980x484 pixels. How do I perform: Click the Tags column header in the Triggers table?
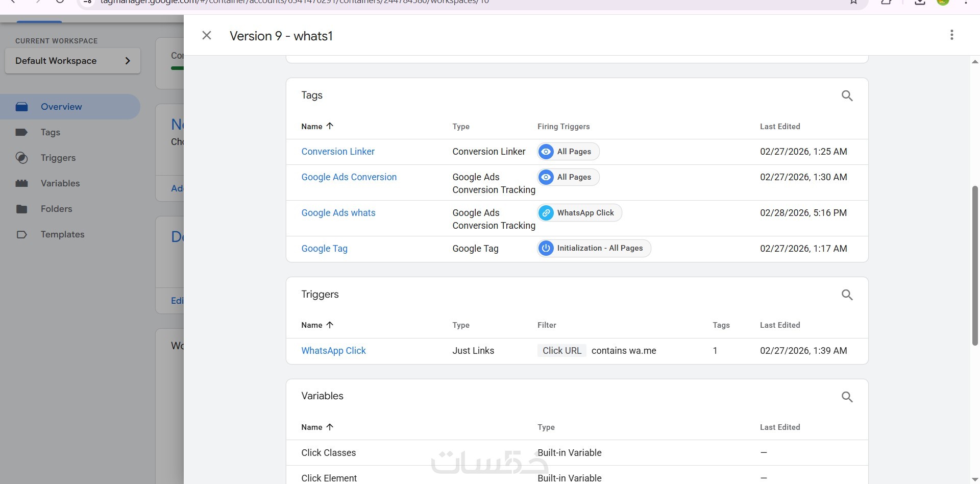click(721, 325)
